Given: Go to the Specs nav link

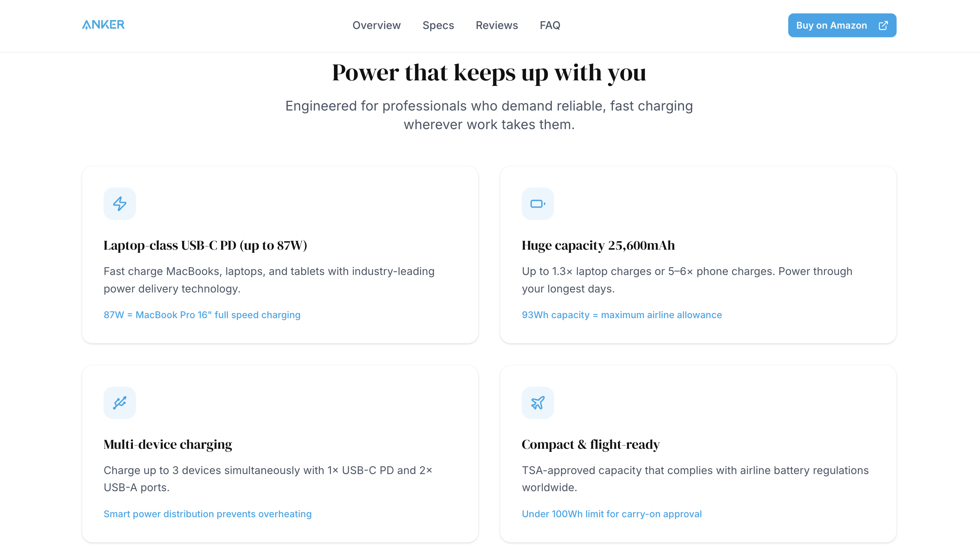Looking at the screenshot, I should pos(438,25).
